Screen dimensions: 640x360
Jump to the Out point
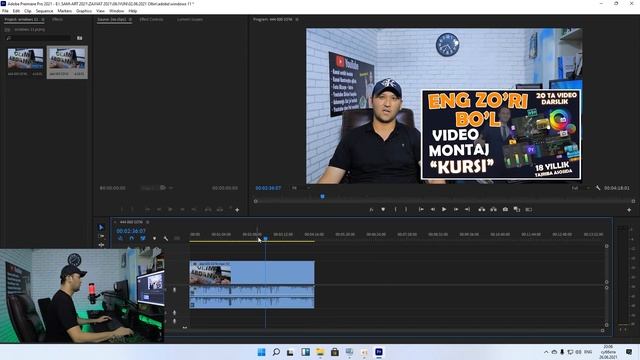click(x=468, y=209)
